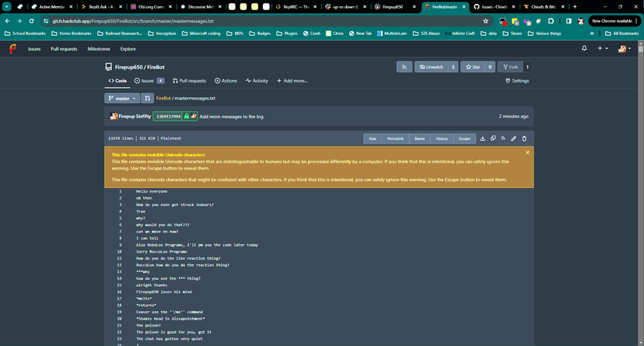Delete the file using the trash icon
The height and width of the screenshot is (346, 644).
[524, 138]
